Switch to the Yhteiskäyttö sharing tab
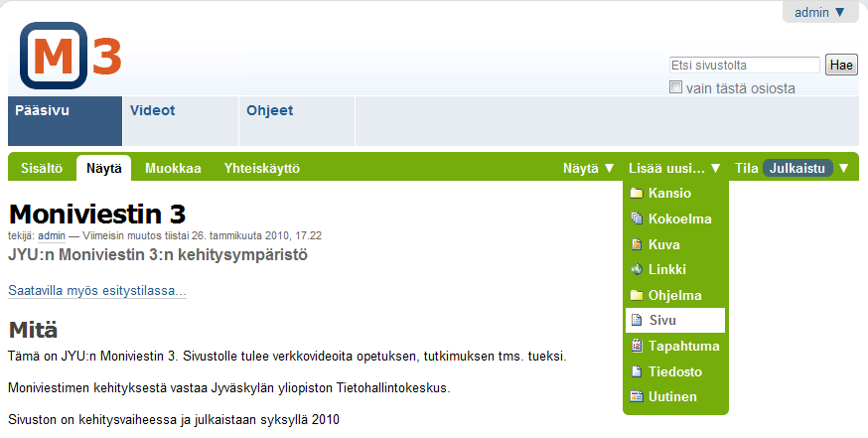The image size is (868, 438). [262, 168]
